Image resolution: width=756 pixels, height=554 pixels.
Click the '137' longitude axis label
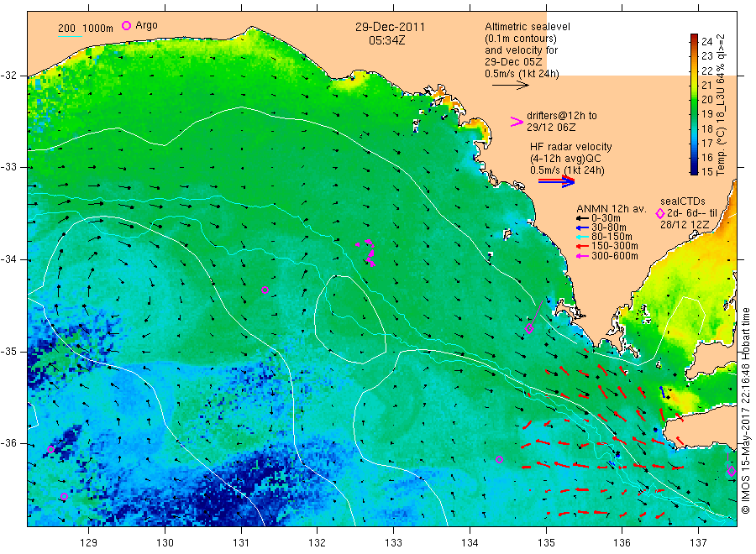tap(698, 543)
